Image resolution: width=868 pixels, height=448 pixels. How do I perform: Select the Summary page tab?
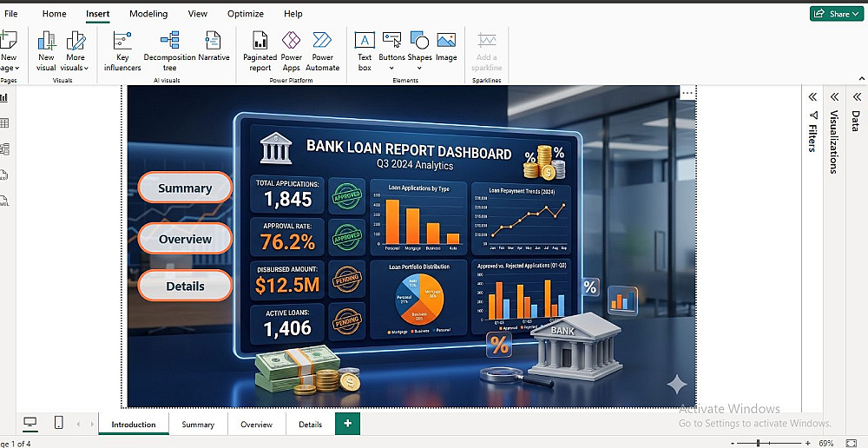198,425
